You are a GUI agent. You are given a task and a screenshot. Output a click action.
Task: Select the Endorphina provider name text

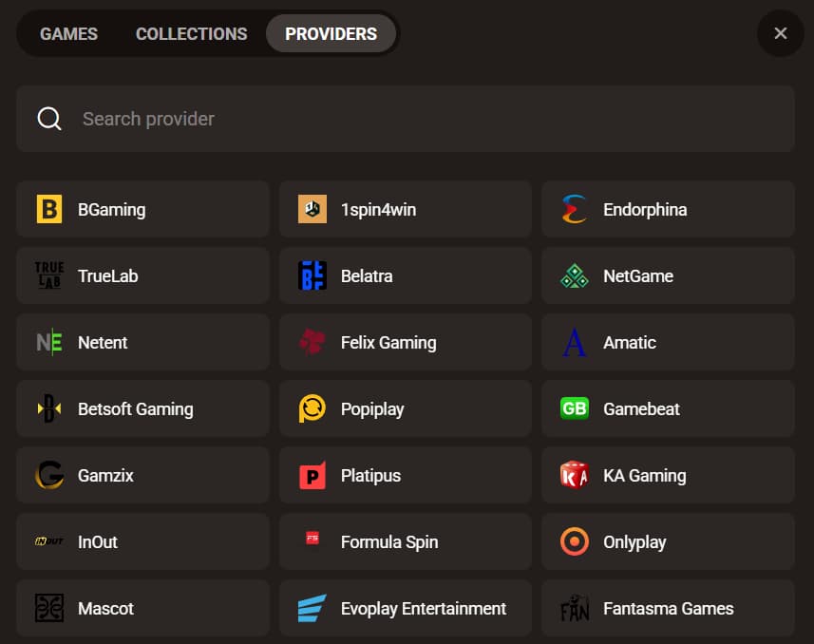(645, 210)
